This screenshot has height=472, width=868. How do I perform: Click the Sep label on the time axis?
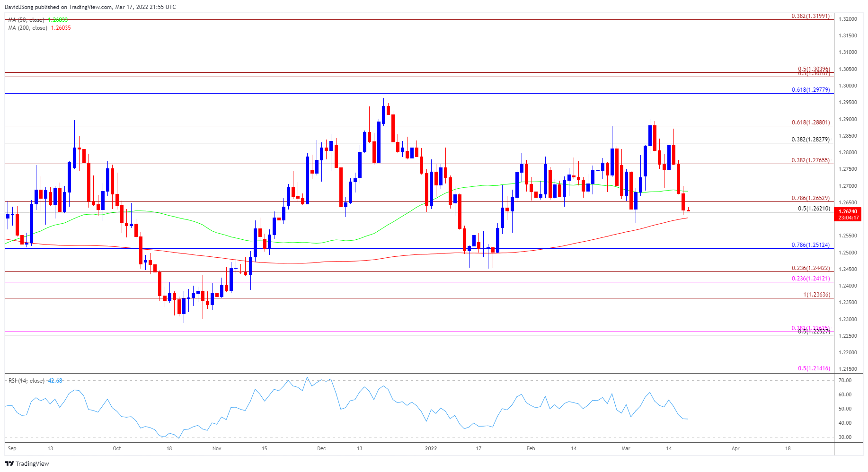(x=12, y=448)
